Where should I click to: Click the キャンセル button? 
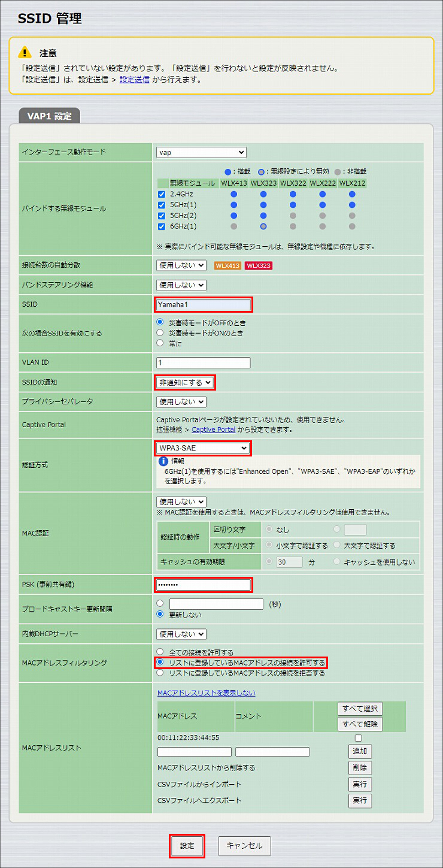point(244,846)
